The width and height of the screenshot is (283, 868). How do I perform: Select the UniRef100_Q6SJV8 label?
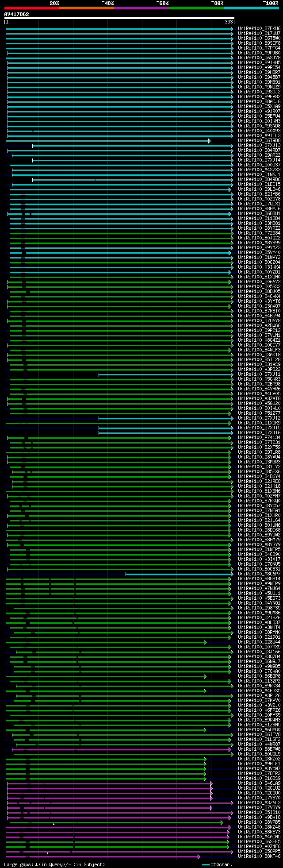click(x=259, y=58)
